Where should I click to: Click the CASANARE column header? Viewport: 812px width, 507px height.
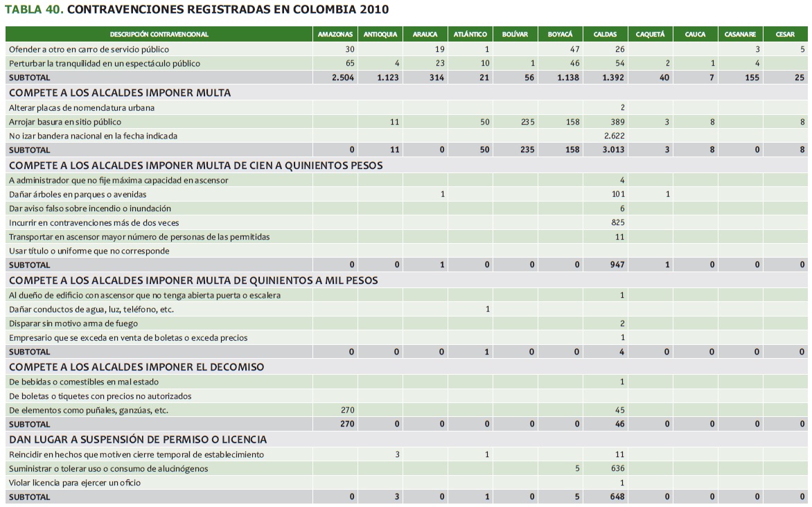740,35
